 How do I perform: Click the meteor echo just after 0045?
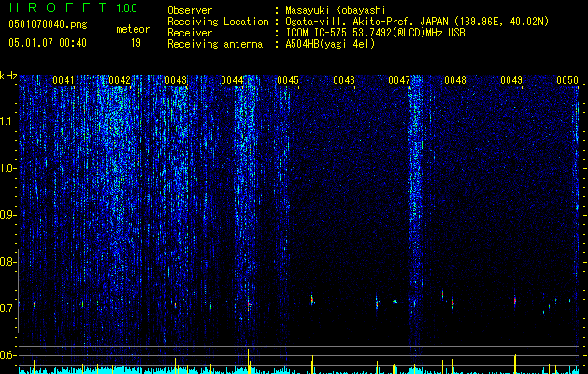[312, 300]
